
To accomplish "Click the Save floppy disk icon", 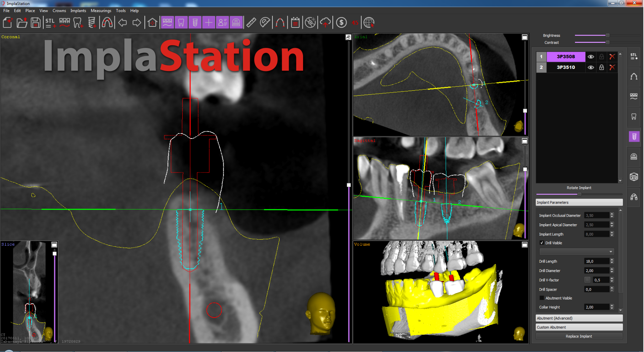I will (x=35, y=23).
